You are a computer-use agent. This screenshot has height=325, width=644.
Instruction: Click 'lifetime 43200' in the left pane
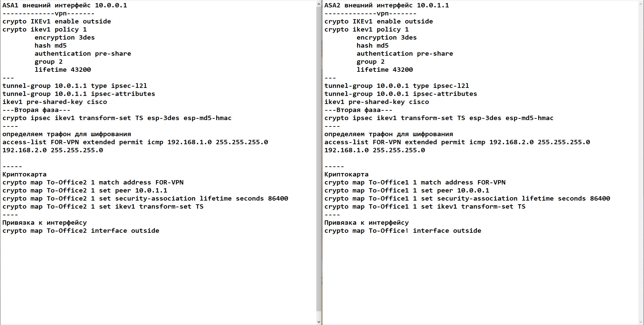pos(63,70)
